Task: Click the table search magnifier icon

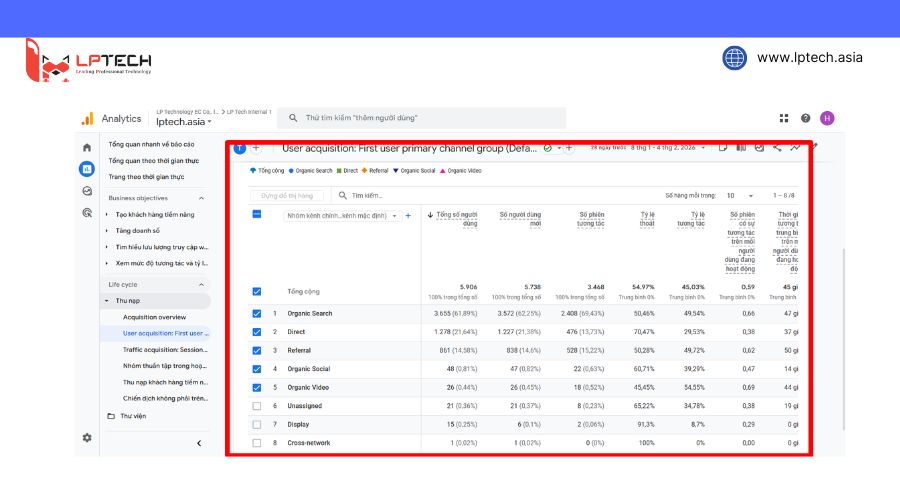Action: pos(343,196)
